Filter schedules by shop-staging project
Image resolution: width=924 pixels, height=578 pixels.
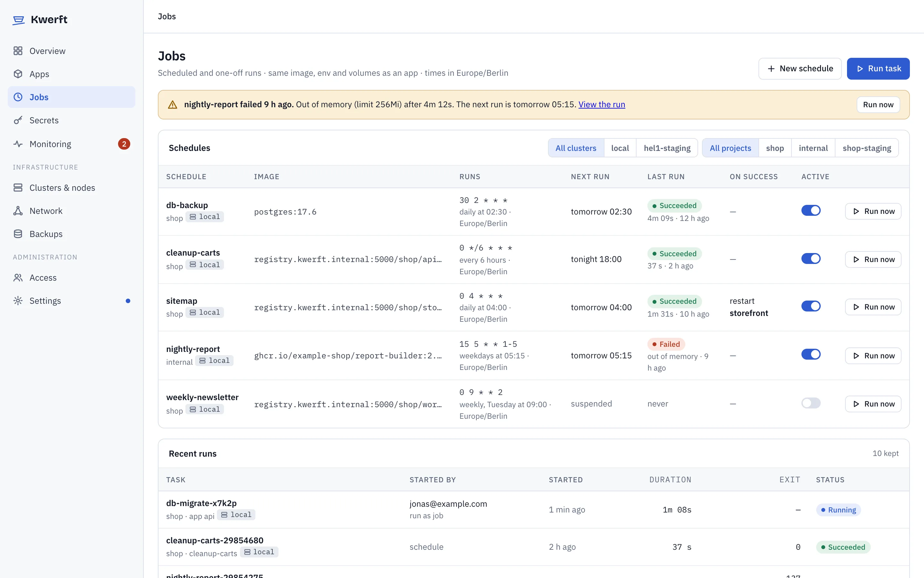(x=867, y=148)
